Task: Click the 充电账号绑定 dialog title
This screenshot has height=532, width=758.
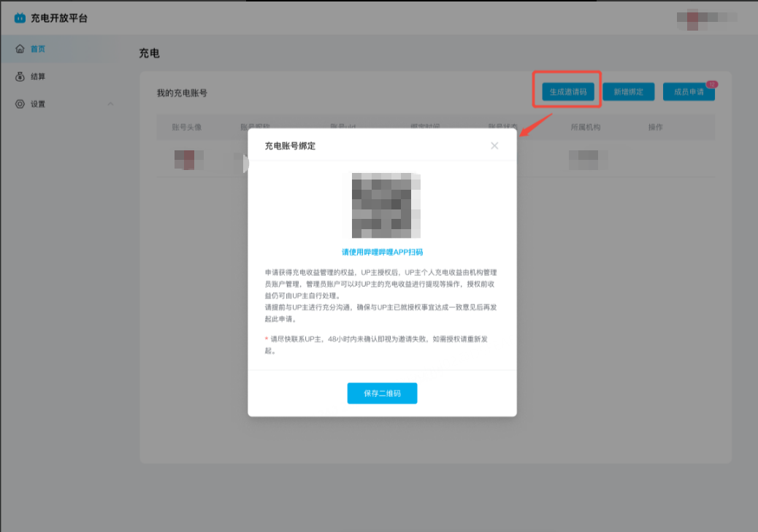Action: click(290, 146)
